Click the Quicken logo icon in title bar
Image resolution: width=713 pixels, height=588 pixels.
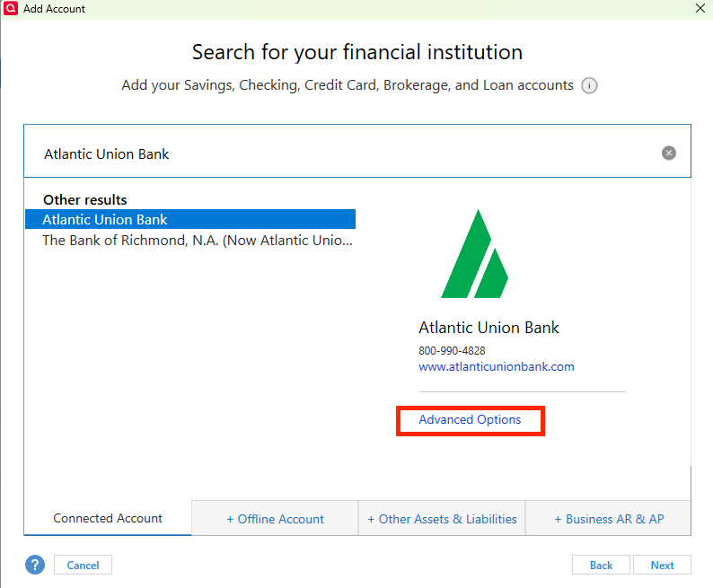(x=11, y=8)
